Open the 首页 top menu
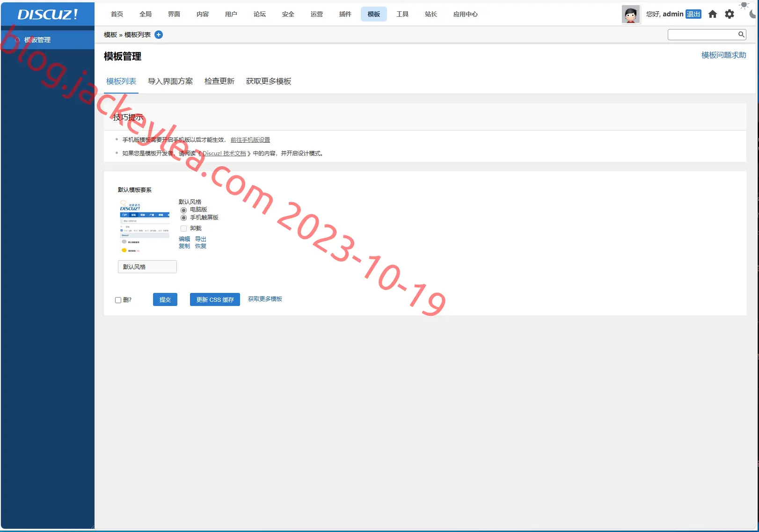 pos(117,14)
